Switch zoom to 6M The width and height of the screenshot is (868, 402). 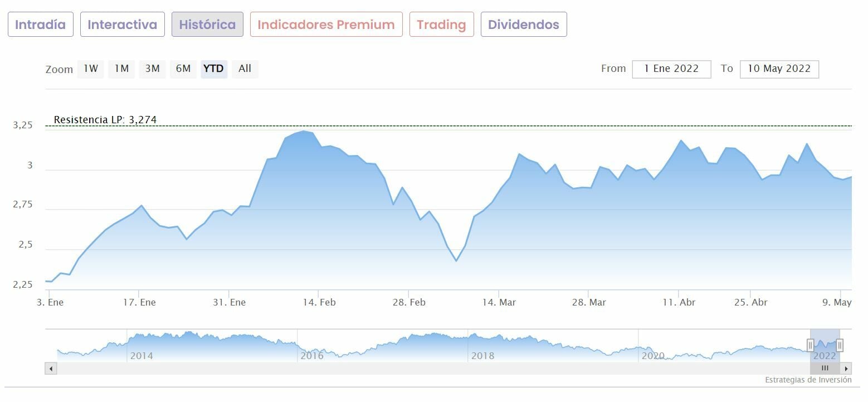[x=183, y=69]
